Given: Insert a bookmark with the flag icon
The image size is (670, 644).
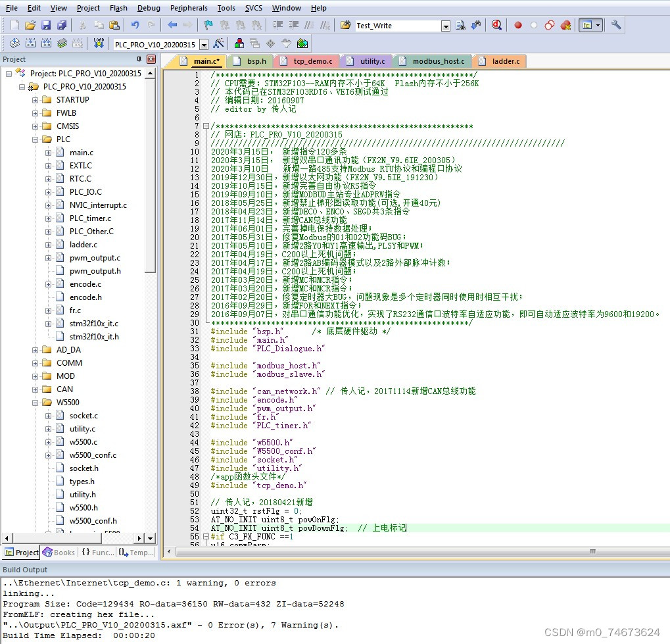Looking at the screenshot, I should (x=208, y=25).
